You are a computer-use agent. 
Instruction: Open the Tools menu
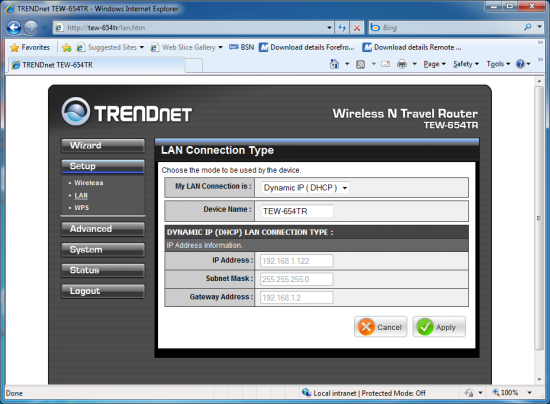pyautogui.click(x=498, y=64)
